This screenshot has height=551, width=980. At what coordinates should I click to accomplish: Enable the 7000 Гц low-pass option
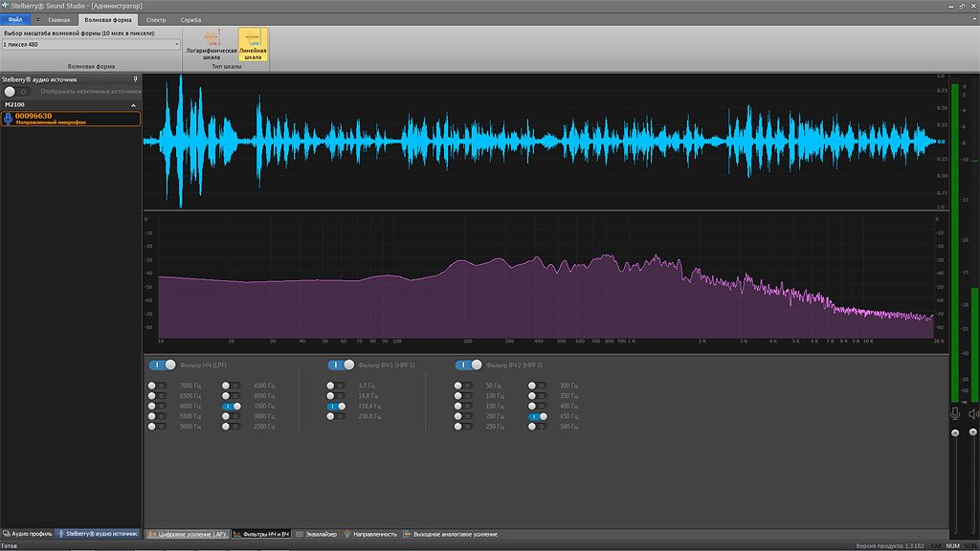[156, 386]
